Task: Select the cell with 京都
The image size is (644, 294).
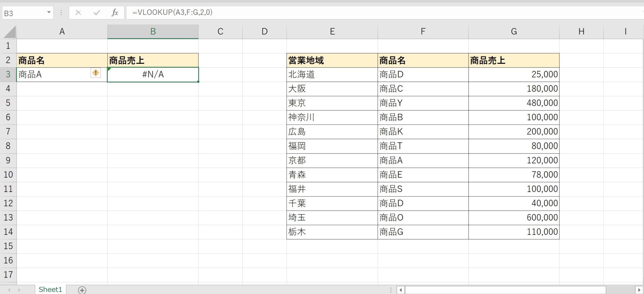Action: [x=332, y=160]
